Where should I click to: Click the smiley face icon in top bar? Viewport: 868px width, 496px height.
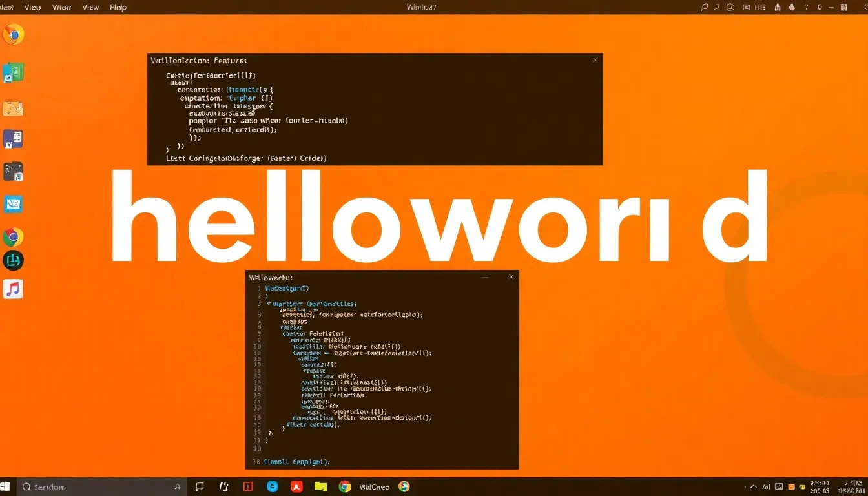[730, 8]
